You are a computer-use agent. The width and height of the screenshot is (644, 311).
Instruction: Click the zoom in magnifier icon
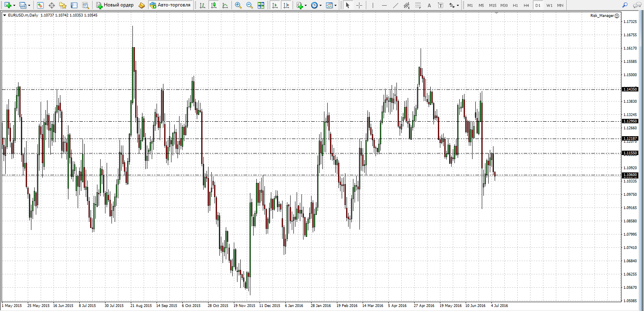[x=238, y=5]
